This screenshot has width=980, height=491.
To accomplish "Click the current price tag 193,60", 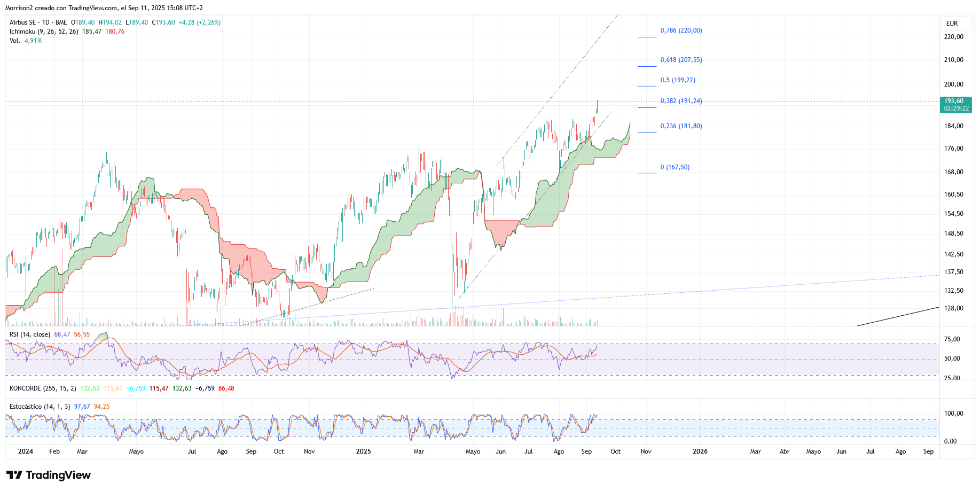I will [954, 101].
